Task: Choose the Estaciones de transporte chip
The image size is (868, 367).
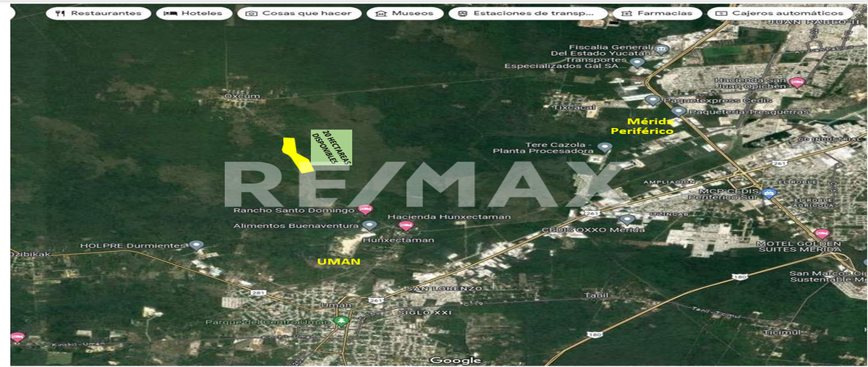Action: [x=527, y=13]
